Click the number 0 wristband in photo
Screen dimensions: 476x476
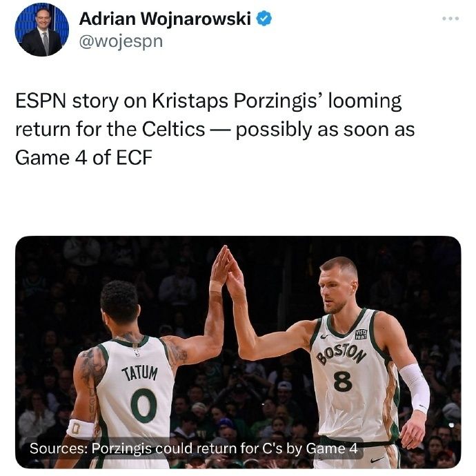coord(80,429)
